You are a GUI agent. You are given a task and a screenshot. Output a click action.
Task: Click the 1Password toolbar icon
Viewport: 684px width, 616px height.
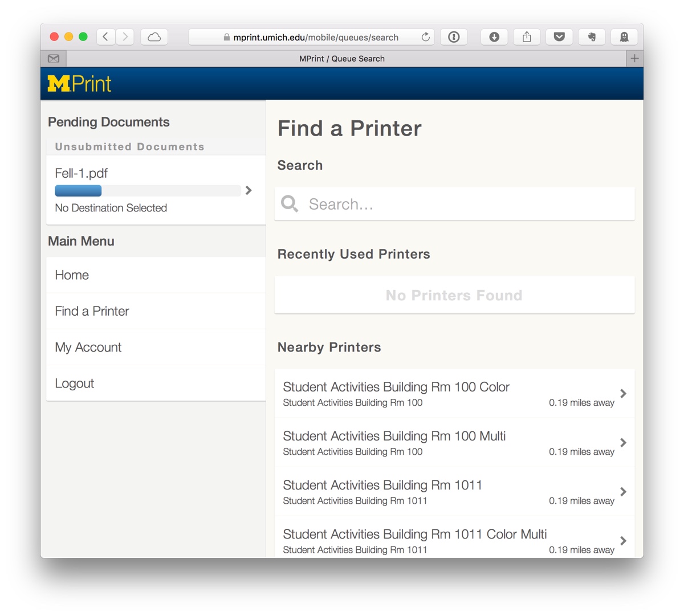coord(454,37)
